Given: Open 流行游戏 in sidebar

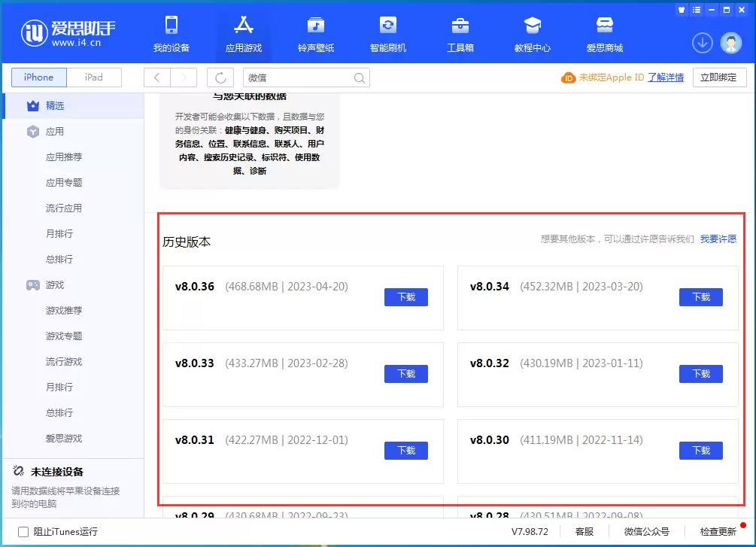Looking at the screenshot, I should [x=64, y=361].
